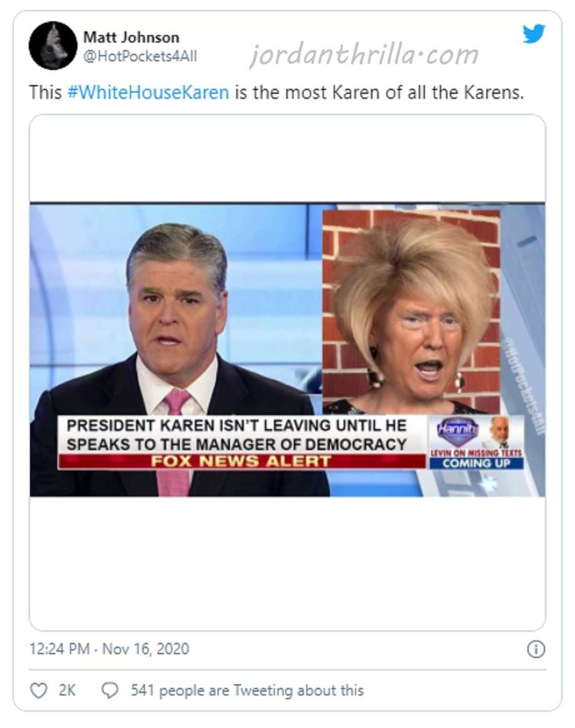The width and height of the screenshot is (575, 728).
Task: Open the tweet info circle icon
Action: (x=536, y=649)
